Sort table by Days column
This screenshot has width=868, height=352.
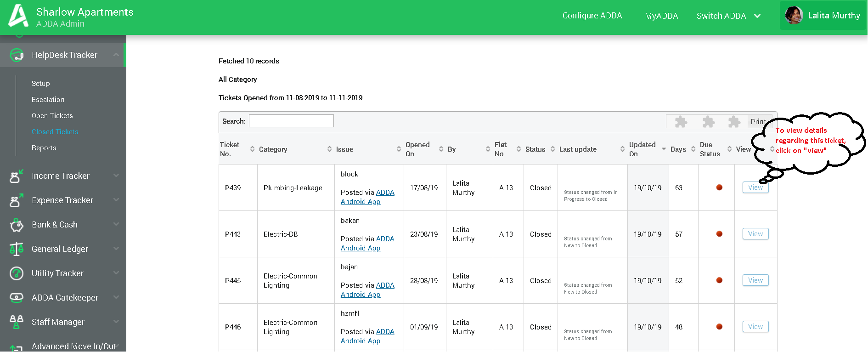click(693, 149)
